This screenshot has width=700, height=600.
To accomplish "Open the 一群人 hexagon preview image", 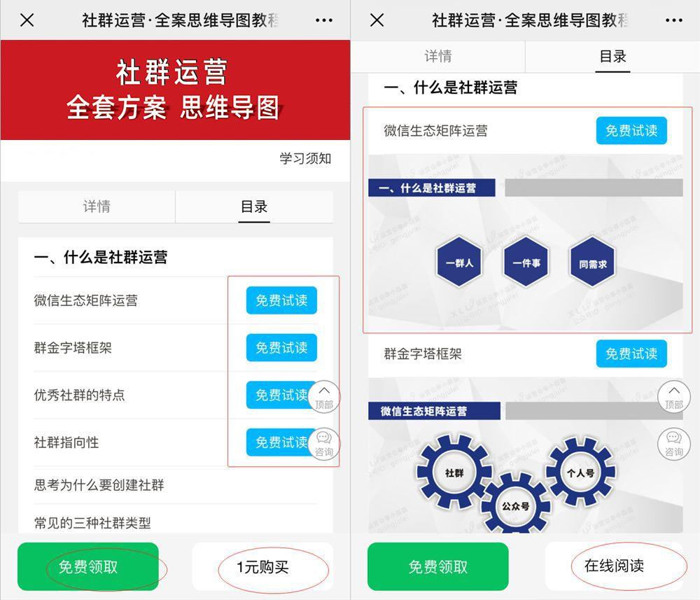I will (x=459, y=262).
